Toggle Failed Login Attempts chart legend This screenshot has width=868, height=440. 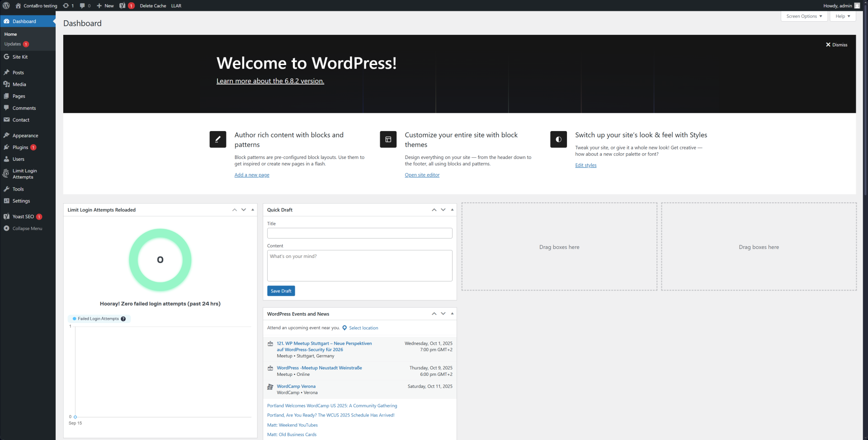99,319
